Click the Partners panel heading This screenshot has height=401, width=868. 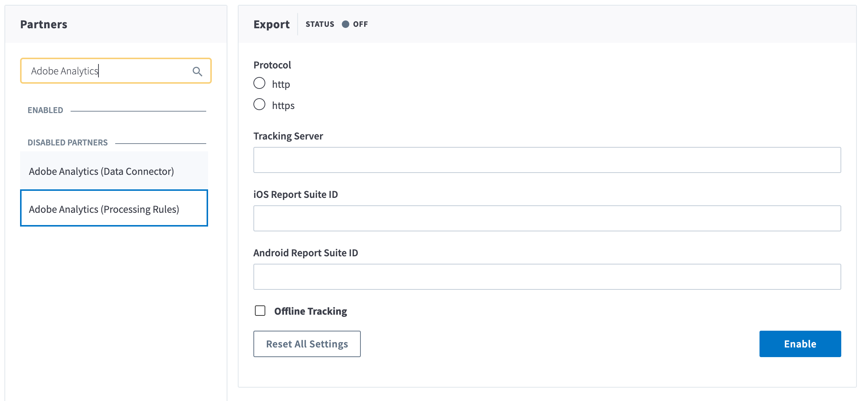pos(44,25)
